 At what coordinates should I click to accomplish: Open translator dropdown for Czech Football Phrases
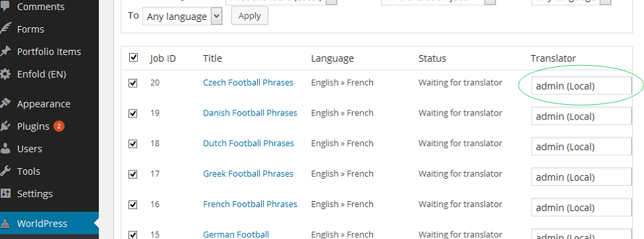click(581, 86)
